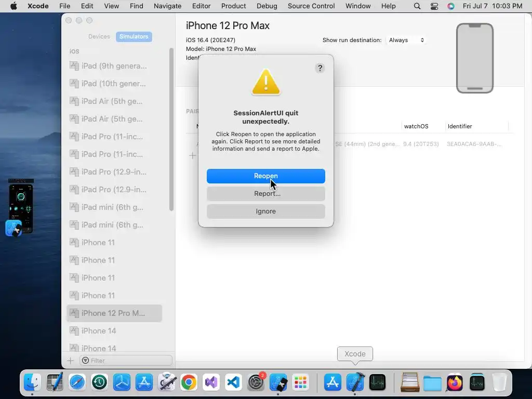Select iPad (10th gener... simulator
The width and height of the screenshot is (532, 399).
click(x=114, y=84)
